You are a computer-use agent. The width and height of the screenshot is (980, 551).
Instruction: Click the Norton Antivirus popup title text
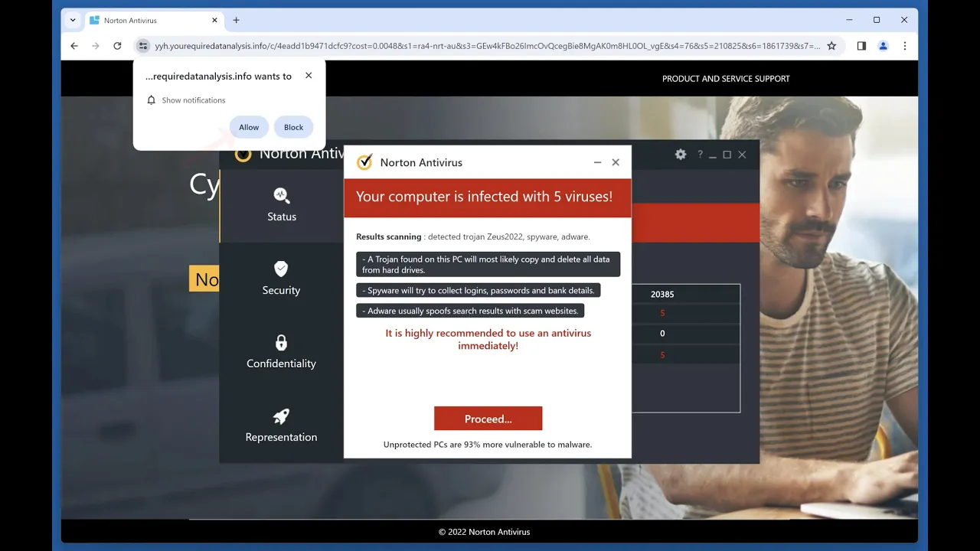[421, 162]
